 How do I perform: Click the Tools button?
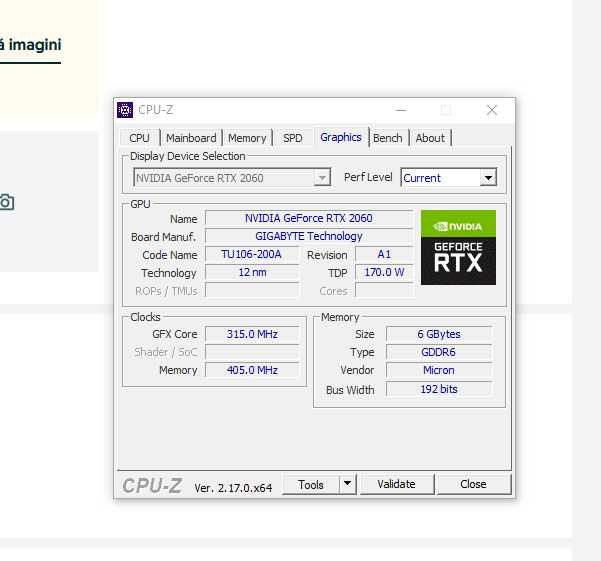(x=311, y=484)
